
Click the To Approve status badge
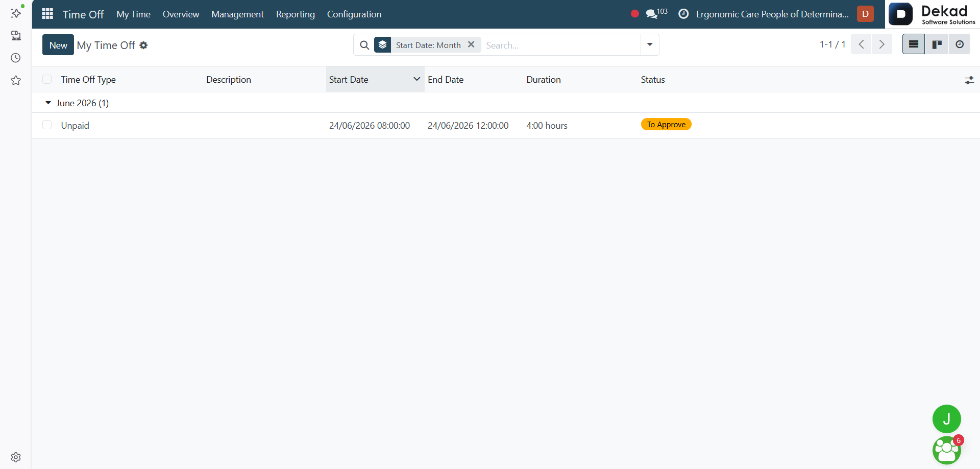[666, 124]
